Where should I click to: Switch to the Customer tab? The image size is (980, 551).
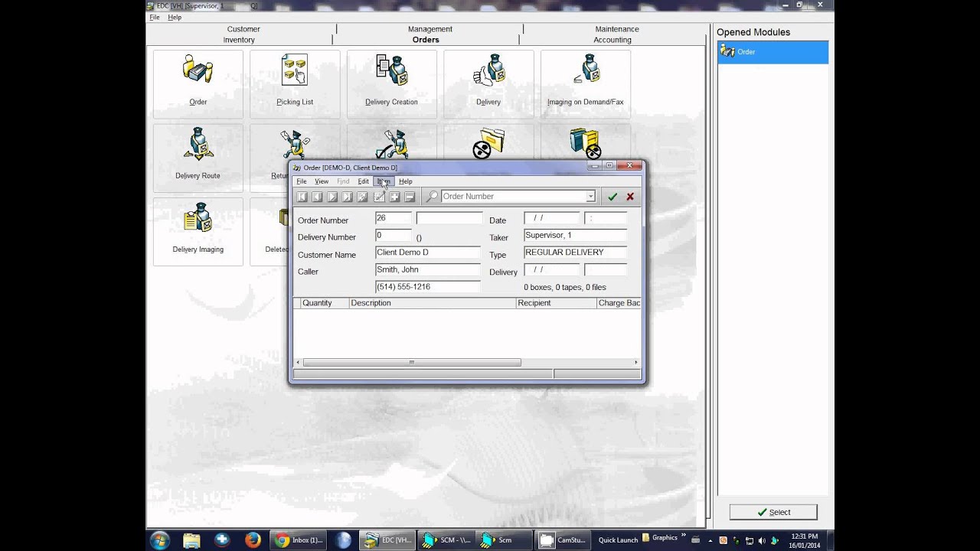tap(243, 29)
